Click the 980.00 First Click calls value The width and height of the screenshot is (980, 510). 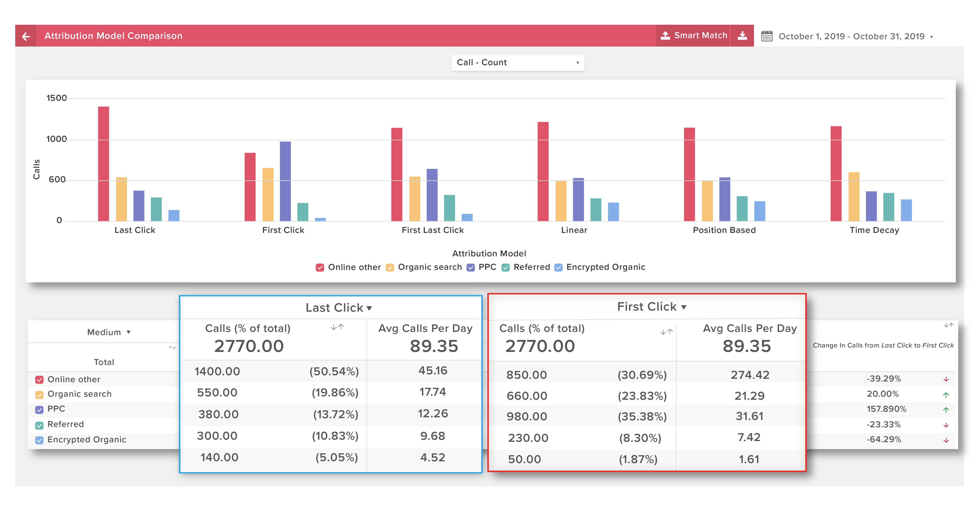tap(527, 417)
